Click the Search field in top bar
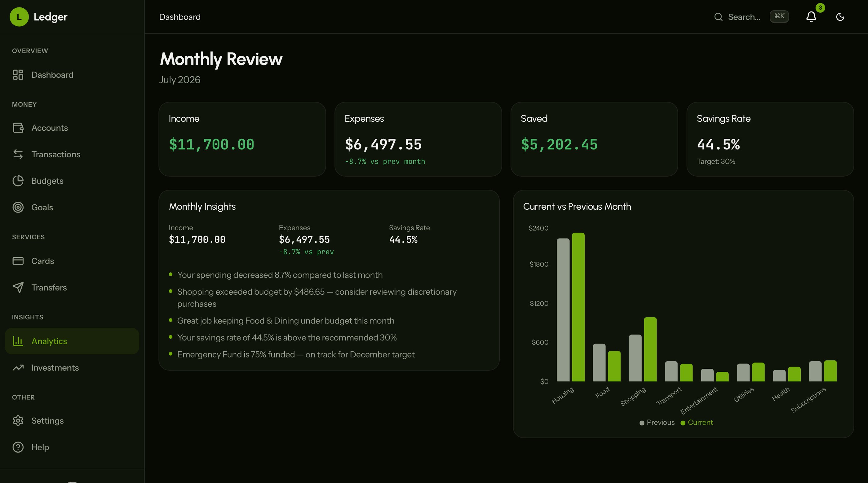The width and height of the screenshot is (868, 483). [x=751, y=17]
